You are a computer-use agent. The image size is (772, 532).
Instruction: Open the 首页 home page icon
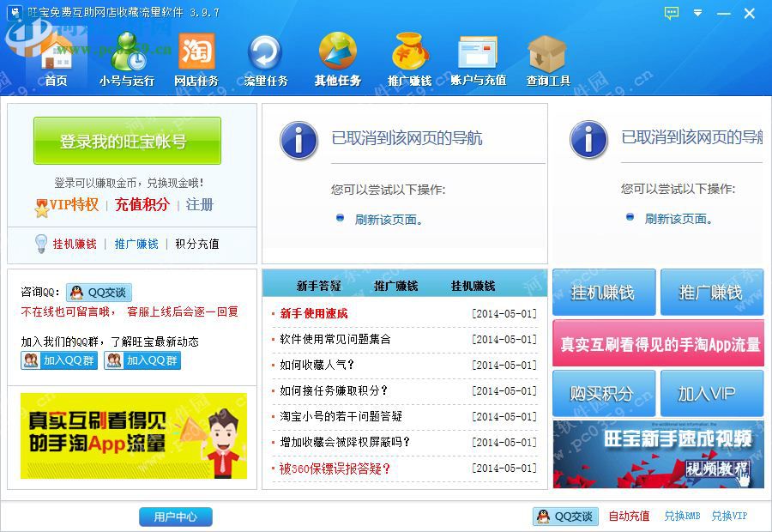click(x=54, y=53)
